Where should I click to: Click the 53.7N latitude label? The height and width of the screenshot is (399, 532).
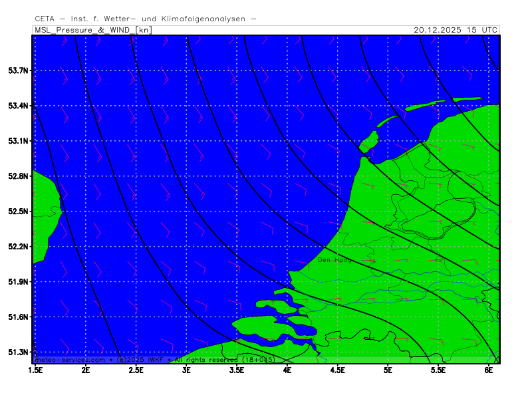coord(19,70)
